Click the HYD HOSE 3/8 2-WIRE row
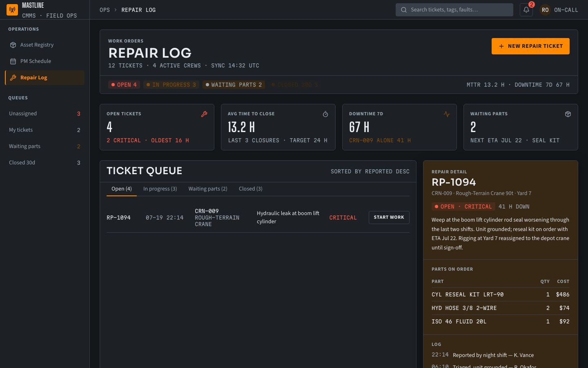588x368 pixels. pyautogui.click(x=501, y=308)
